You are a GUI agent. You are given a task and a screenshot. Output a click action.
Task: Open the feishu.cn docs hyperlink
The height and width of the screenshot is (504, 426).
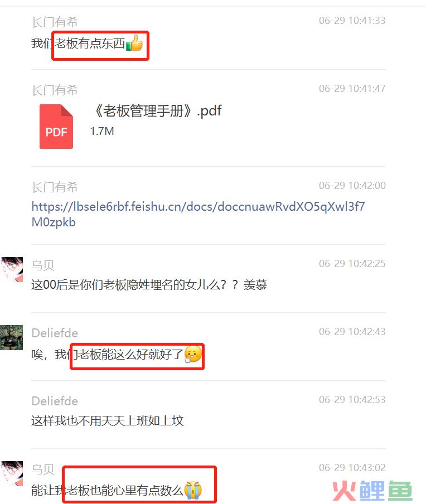pyautogui.click(x=198, y=214)
